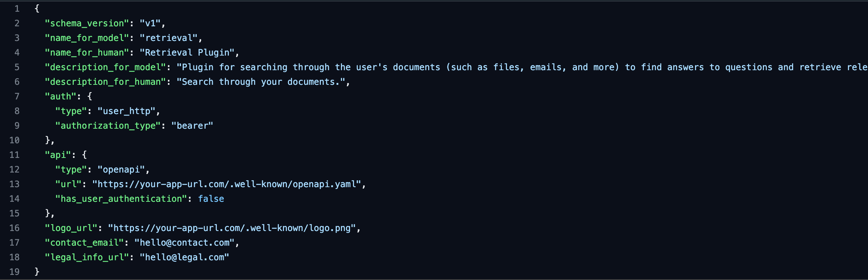This screenshot has height=280, width=868.
Task: Click the closing brace on line 19
Action: pyautogui.click(x=37, y=272)
